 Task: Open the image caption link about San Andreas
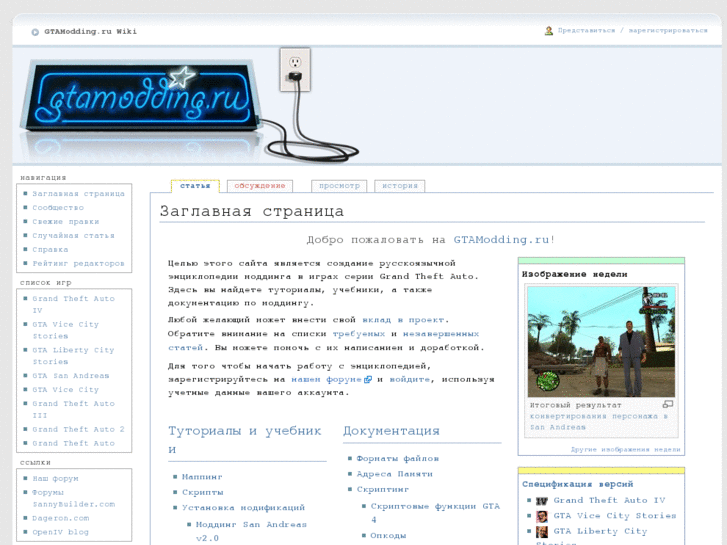tap(599, 422)
